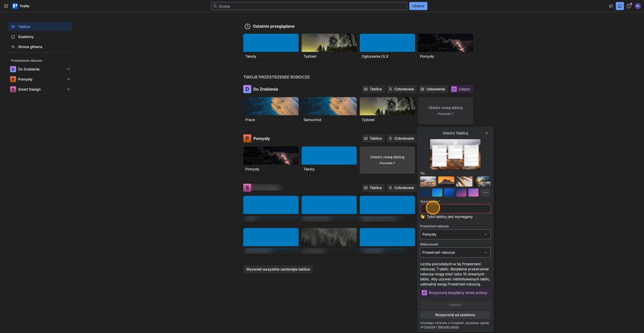The height and width of the screenshot is (333, 644).
Task: Click Wyświetl wszystkie zamknięte tablice
Action: (x=278, y=269)
